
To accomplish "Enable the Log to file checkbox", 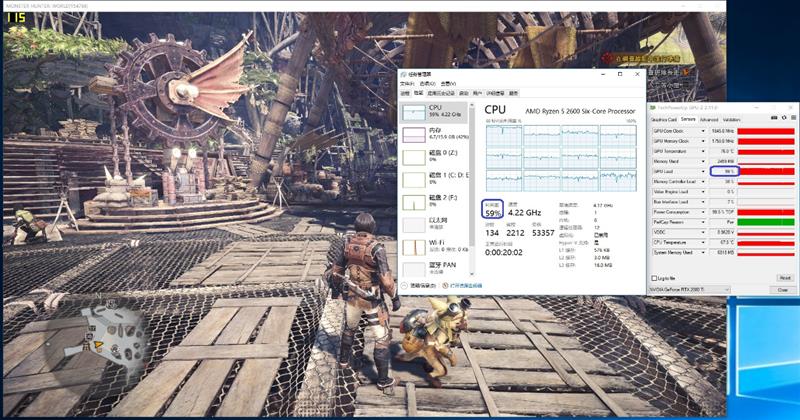I will coord(654,278).
